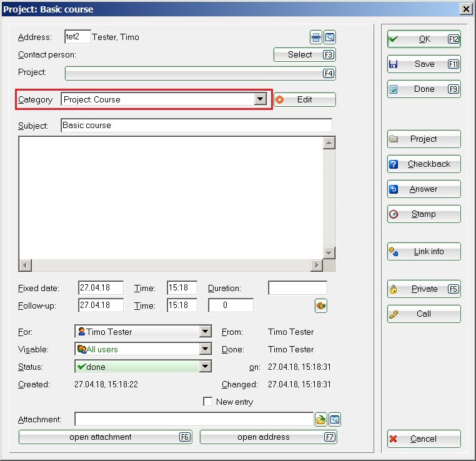This screenshot has height=461, width=476.
Task: Click the Link info button
Action: 424,251
